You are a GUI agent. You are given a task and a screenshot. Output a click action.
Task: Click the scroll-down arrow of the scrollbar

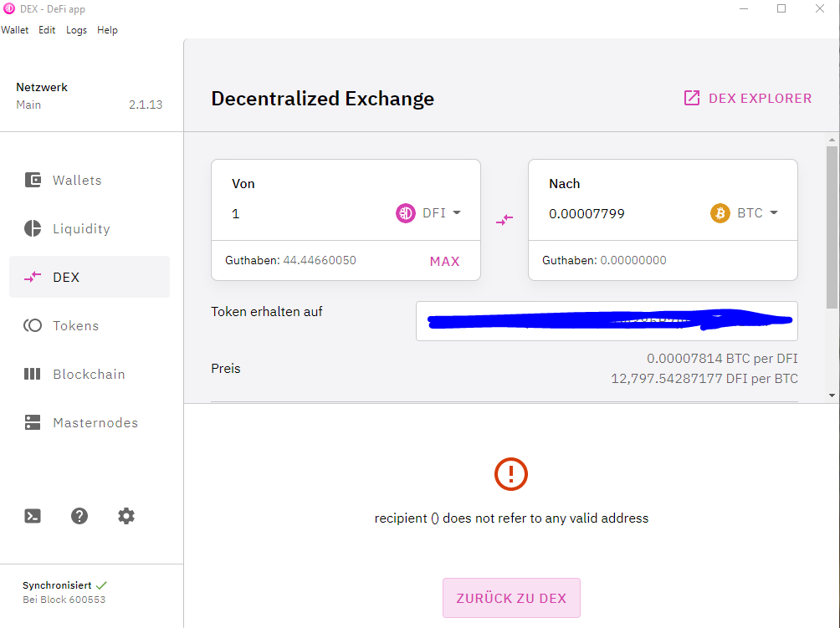832,396
